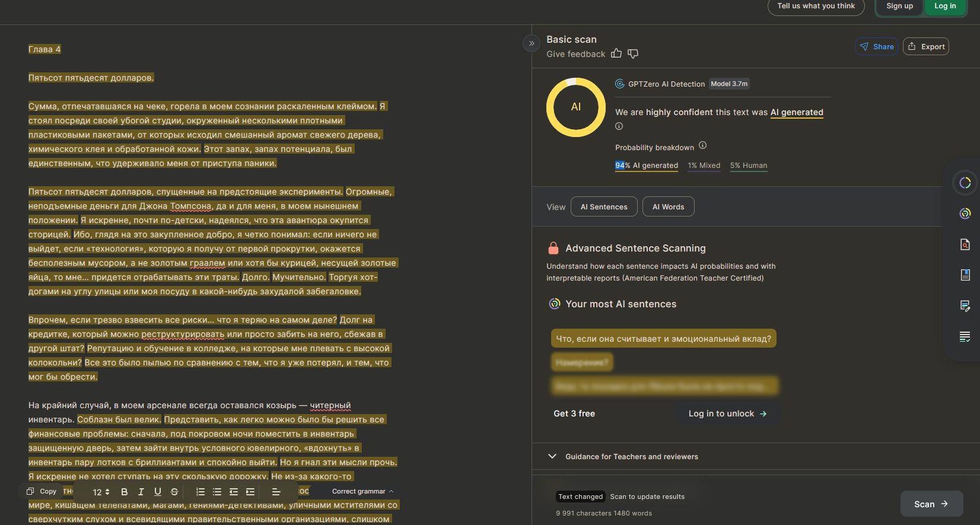Toggle italic formatting in text toolbar

pyautogui.click(x=141, y=492)
